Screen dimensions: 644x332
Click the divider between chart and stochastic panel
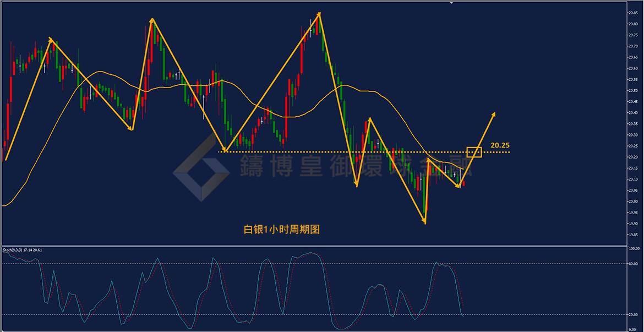[x=314, y=246]
